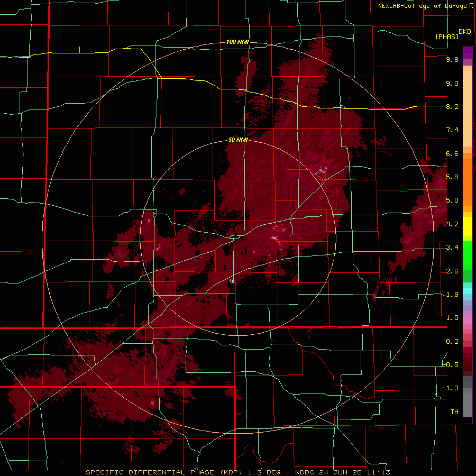This screenshot has width=476, height=476.
Task: Click the 1.8 value on the color scale
Action: pyautogui.click(x=452, y=295)
